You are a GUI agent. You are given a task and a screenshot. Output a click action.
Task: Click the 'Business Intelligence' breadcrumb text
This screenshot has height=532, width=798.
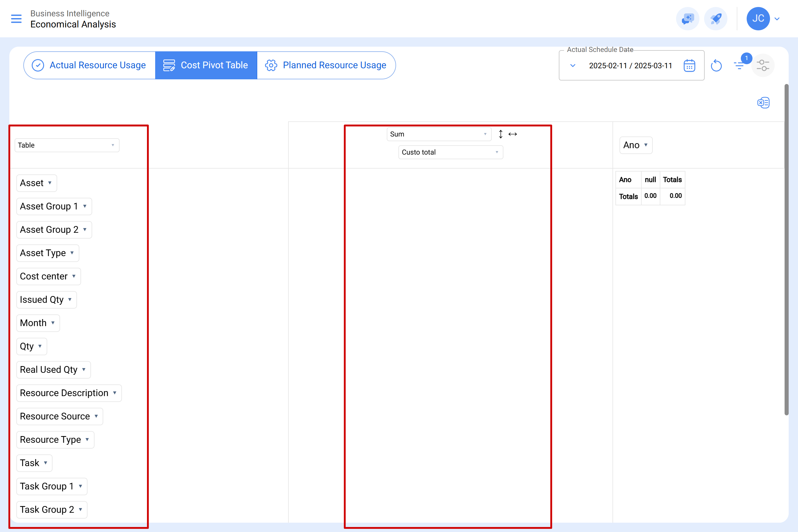point(70,13)
